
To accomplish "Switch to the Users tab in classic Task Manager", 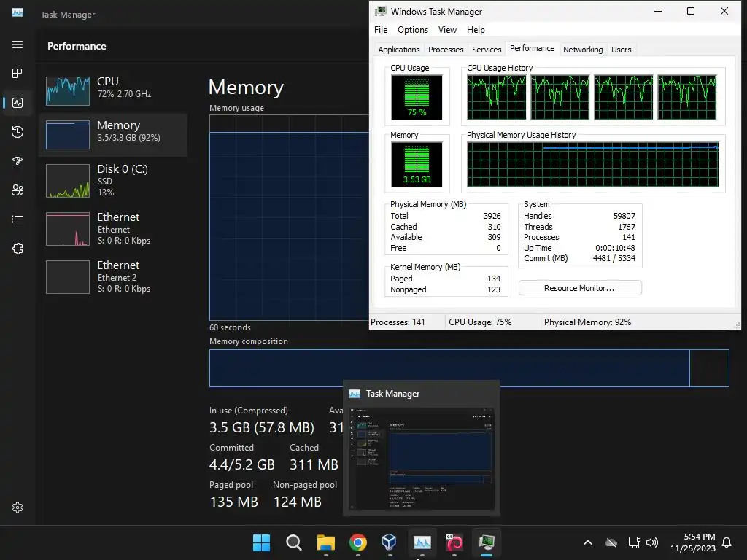I will point(621,50).
